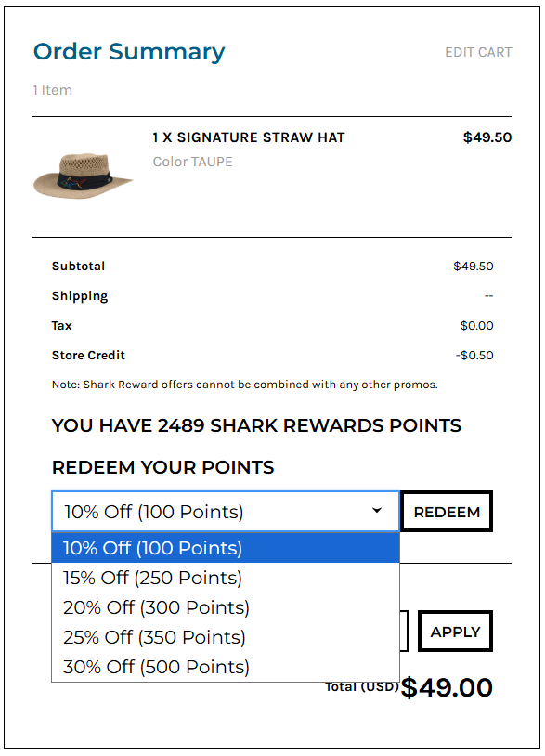Open the straw hat product thumbnail
Image resolution: width=545 pixels, height=756 pixels.
[x=83, y=176]
